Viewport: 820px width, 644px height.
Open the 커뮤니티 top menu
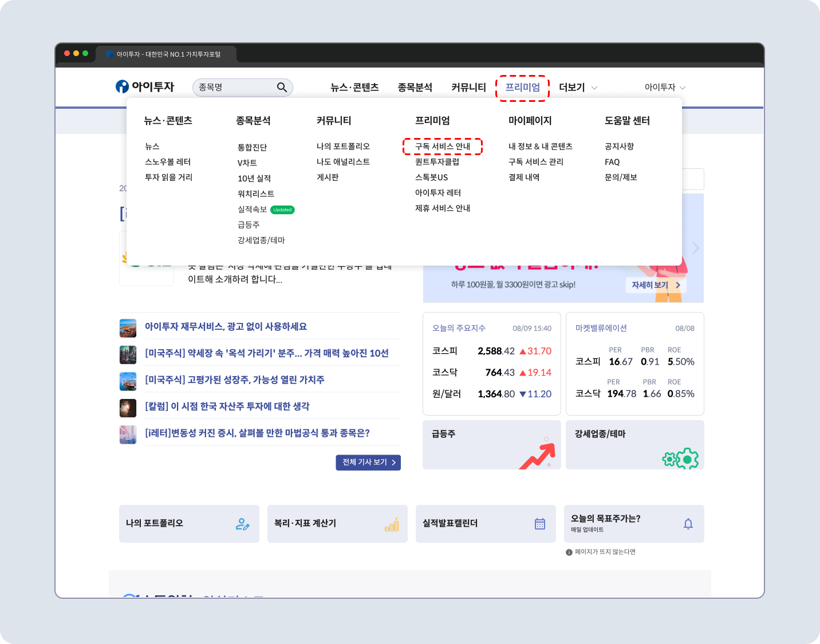tap(468, 87)
